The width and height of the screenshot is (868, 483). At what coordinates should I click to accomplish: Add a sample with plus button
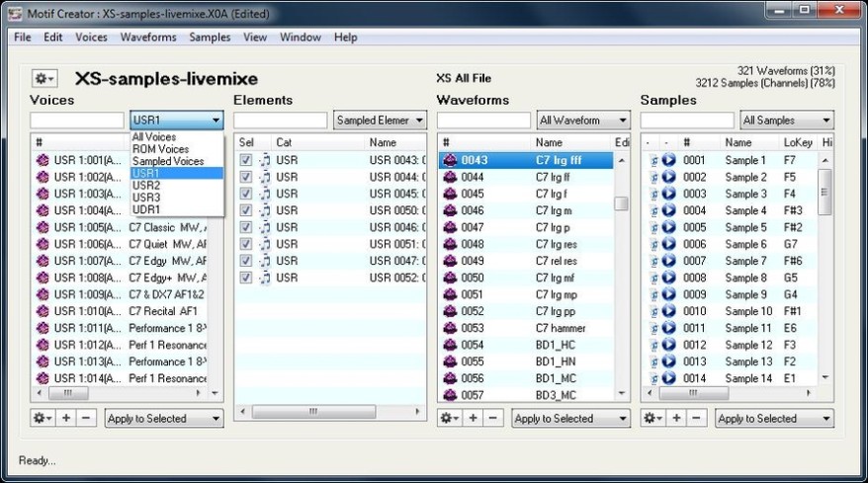(x=676, y=418)
